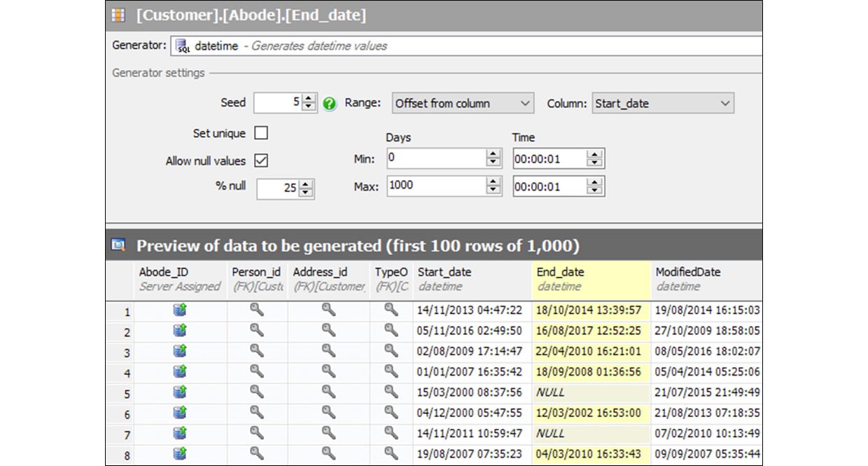The width and height of the screenshot is (868, 466).
Task: Click the Person_id key icon in row 2
Action: (257, 330)
